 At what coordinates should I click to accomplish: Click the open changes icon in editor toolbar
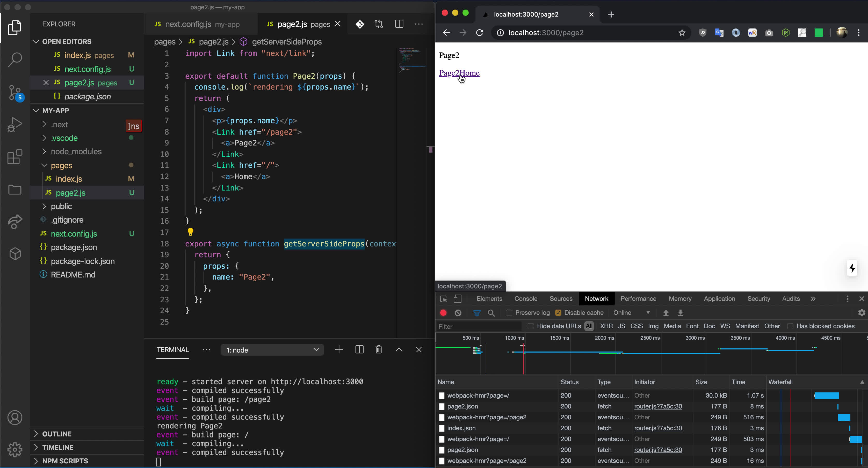[x=379, y=24]
